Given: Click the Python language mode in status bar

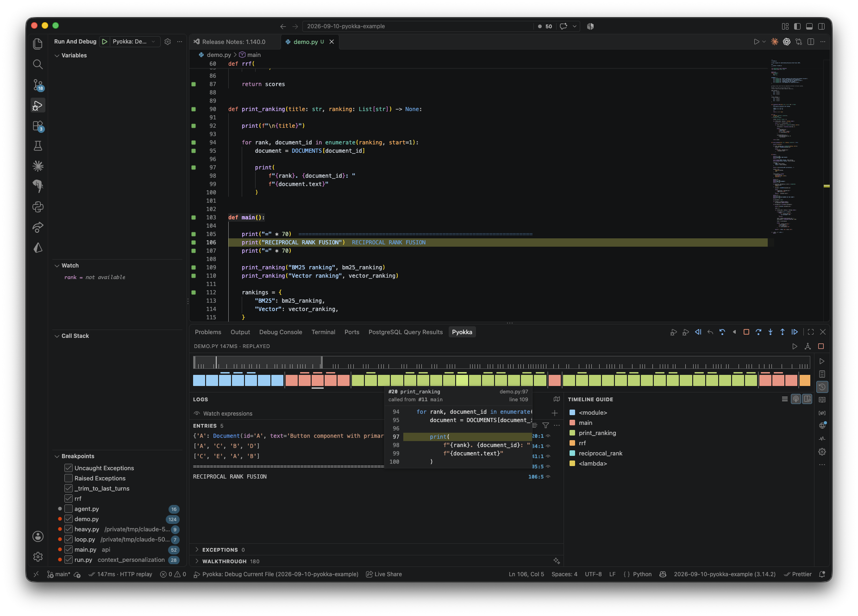Looking at the screenshot, I should [x=642, y=574].
